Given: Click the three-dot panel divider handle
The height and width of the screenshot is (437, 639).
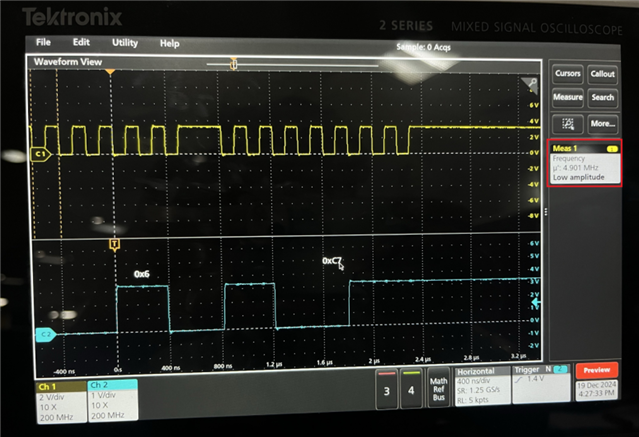Looking at the screenshot, I should pyautogui.click(x=545, y=212).
